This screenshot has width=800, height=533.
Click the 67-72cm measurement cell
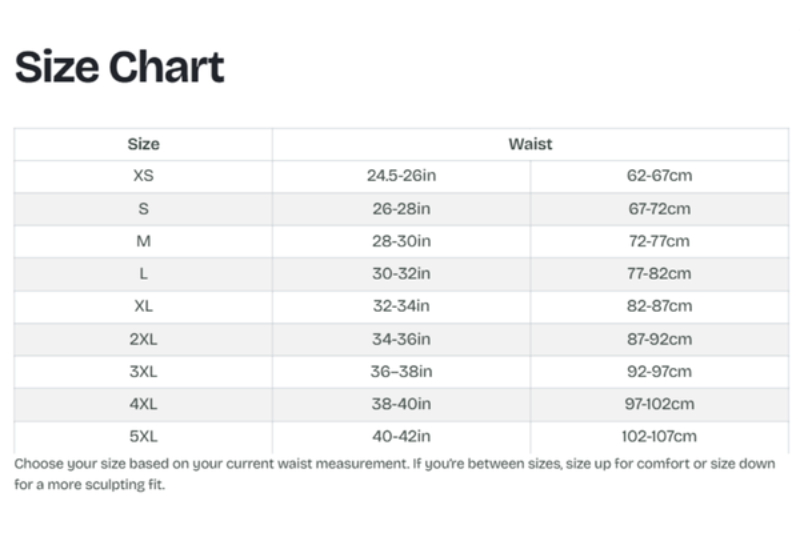(x=659, y=209)
